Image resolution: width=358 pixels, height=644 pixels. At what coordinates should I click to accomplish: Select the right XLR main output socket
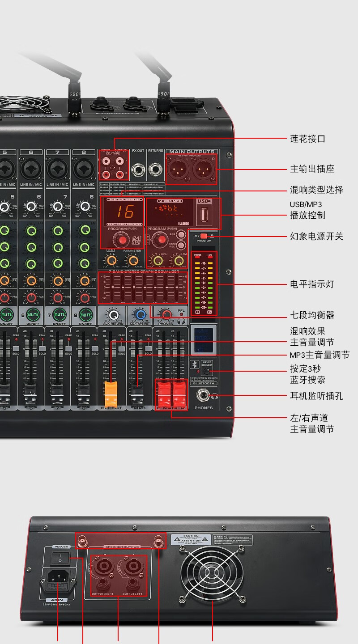click(x=203, y=170)
